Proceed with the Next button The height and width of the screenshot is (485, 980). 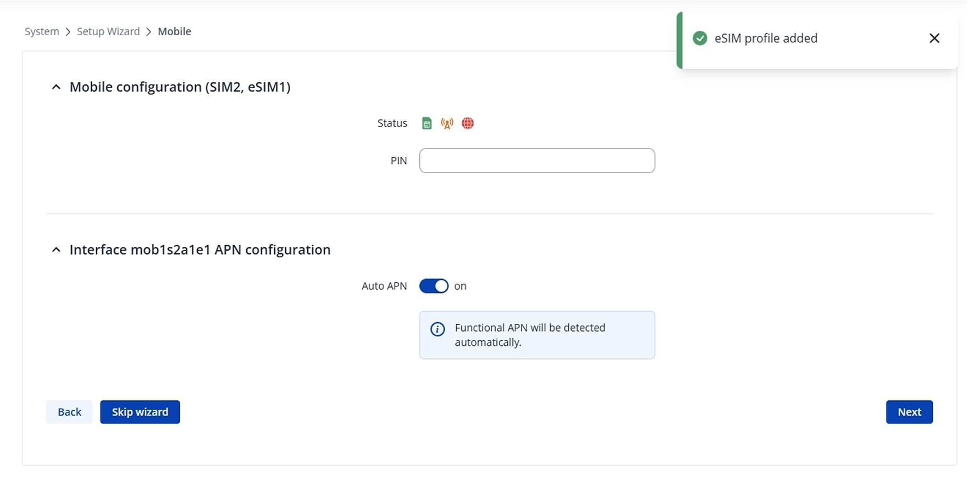(909, 412)
